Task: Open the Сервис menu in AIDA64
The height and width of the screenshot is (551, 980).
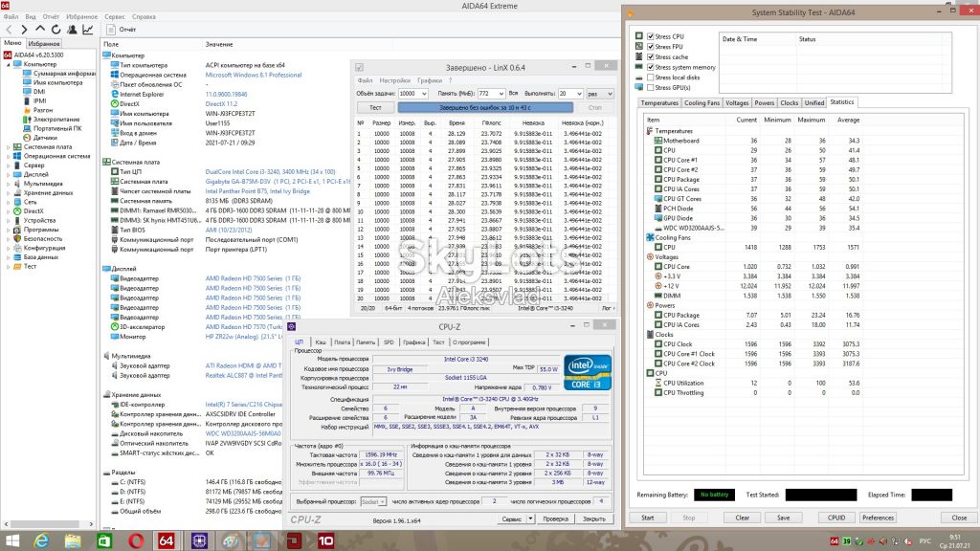Action: point(115,17)
